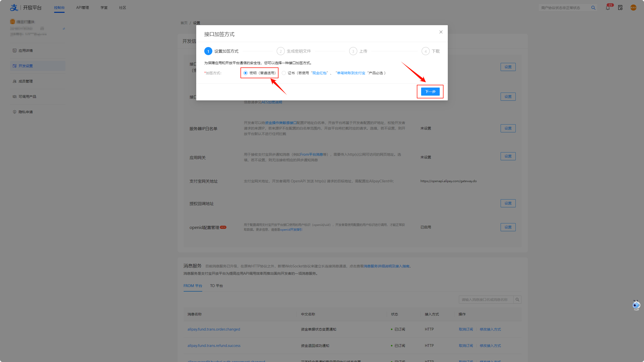Open the 现金红包 link

[x=319, y=73]
